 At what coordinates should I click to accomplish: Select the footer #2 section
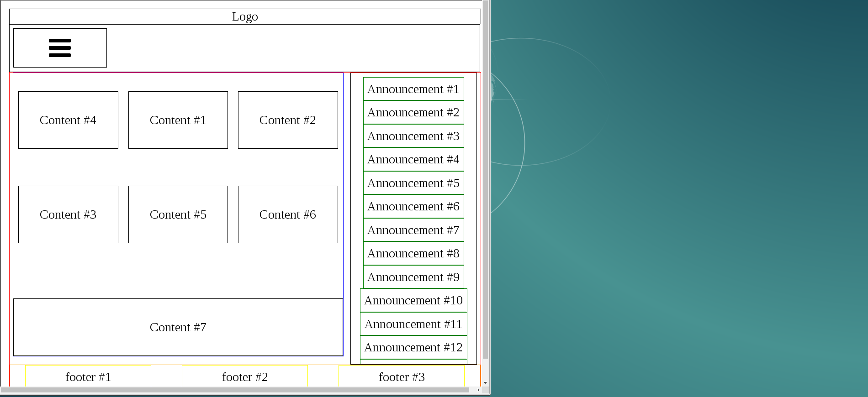(x=245, y=377)
